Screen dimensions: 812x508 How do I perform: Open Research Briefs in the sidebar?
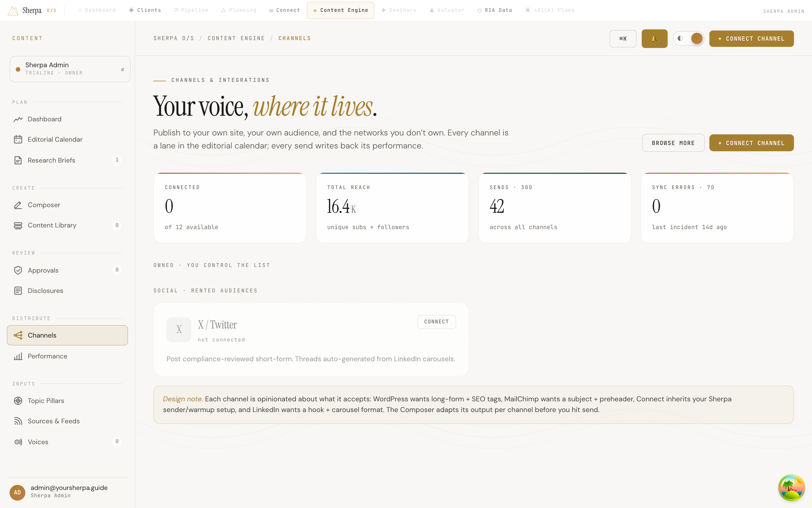pos(67,160)
